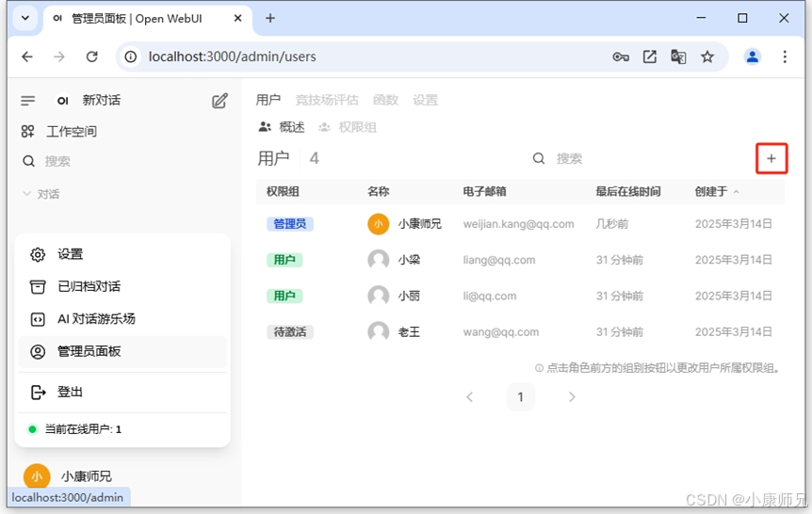Open Chrome's three-dot menu
This screenshot has width=812, height=514.
click(x=785, y=56)
